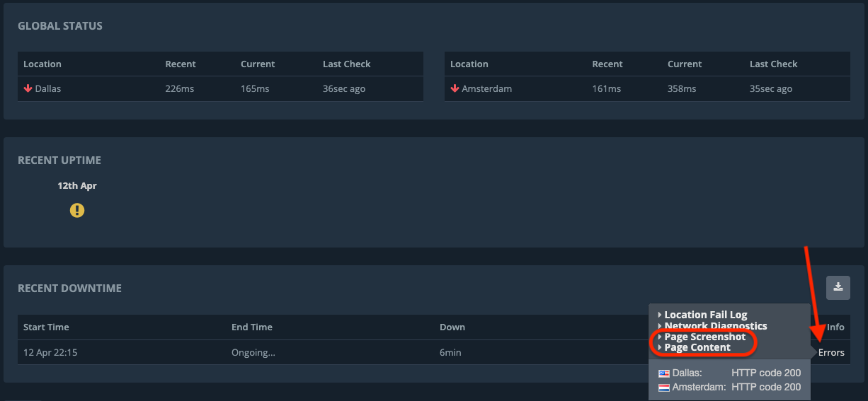The width and height of the screenshot is (868, 401).
Task: Select the Dallas location name in Global Status
Action: click(x=48, y=88)
